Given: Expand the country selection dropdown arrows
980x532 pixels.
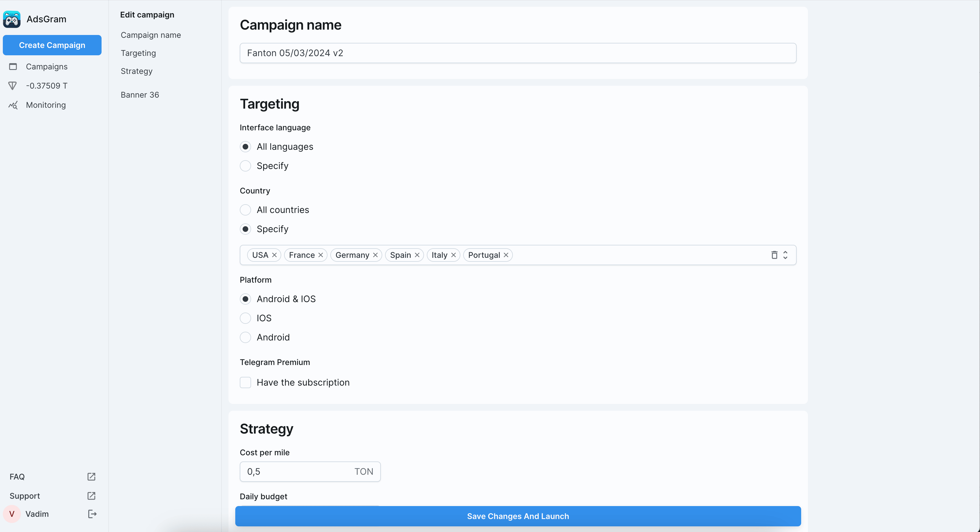Looking at the screenshot, I should tap(785, 255).
